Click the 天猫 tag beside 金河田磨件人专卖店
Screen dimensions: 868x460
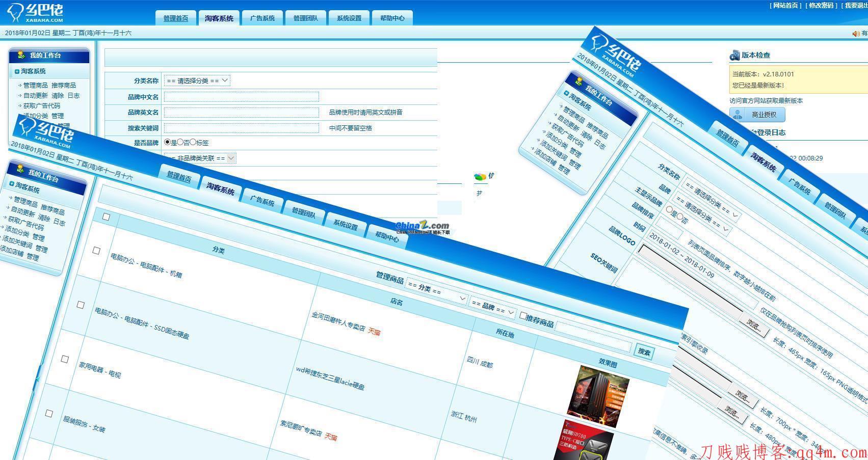375,332
